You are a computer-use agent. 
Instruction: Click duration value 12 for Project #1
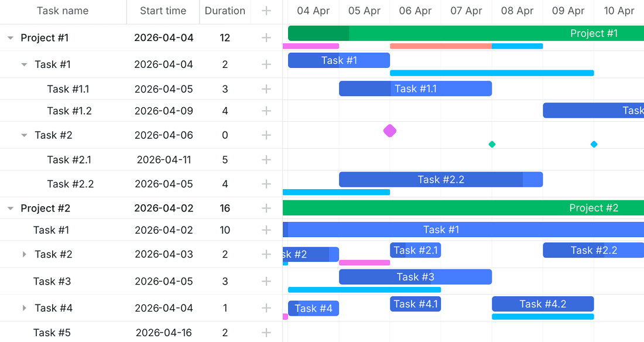pos(225,38)
